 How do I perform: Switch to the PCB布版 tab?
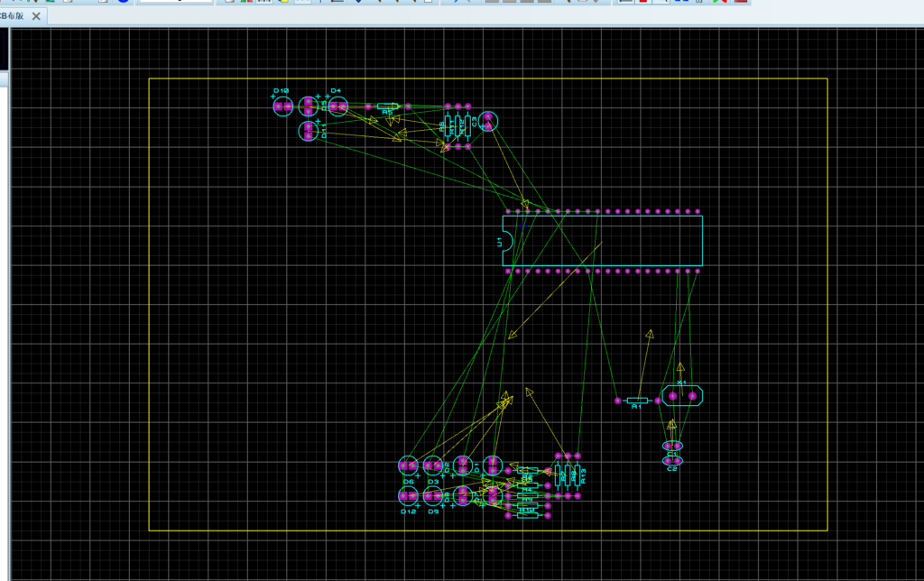point(13,16)
